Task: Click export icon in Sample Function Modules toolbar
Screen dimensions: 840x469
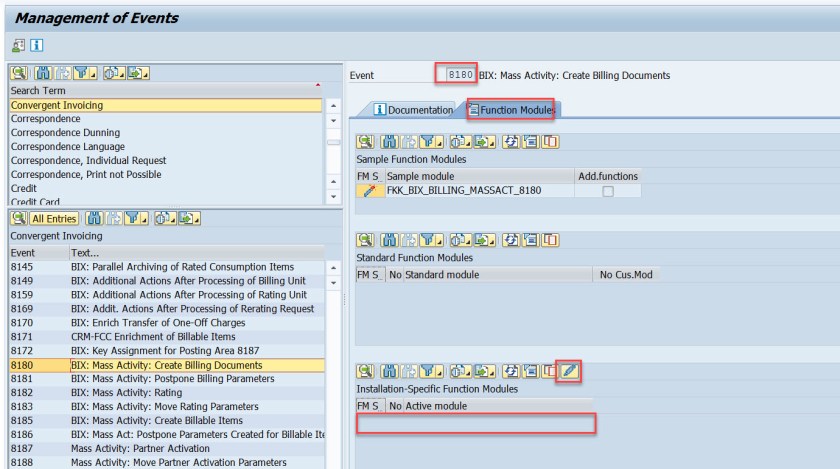Action: pos(484,142)
